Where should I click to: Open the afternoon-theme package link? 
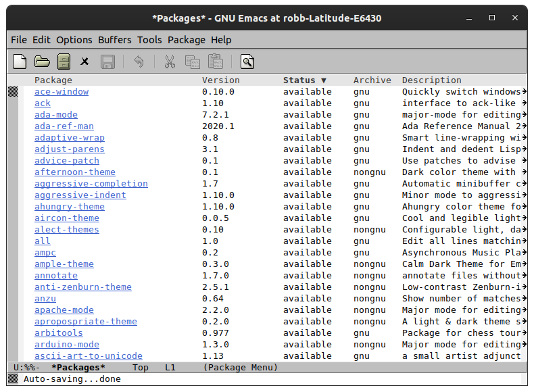75,172
